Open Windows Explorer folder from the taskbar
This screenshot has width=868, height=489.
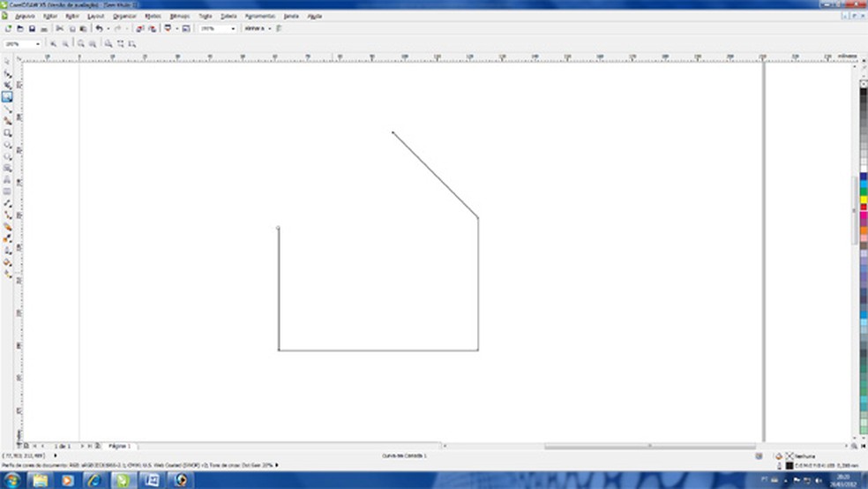tap(40, 480)
